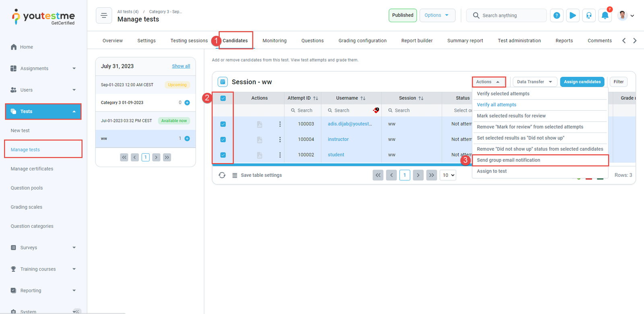Open the headset support icon
Viewport: 644px width, 314px height.
click(x=589, y=16)
